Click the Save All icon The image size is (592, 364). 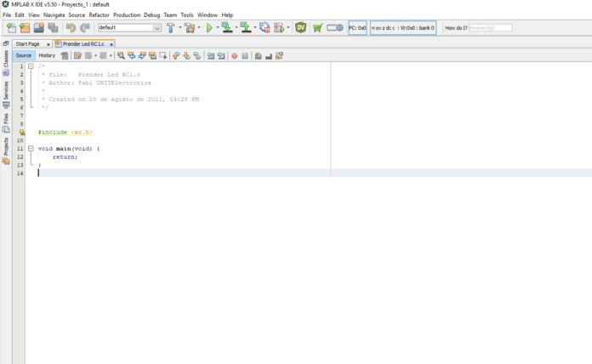[x=52, y=28]
